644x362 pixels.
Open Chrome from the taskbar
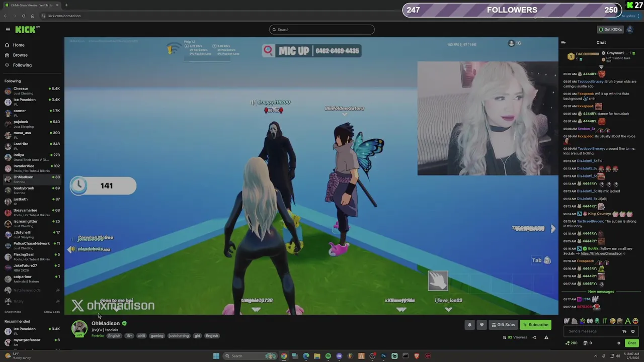pos(284,356)
